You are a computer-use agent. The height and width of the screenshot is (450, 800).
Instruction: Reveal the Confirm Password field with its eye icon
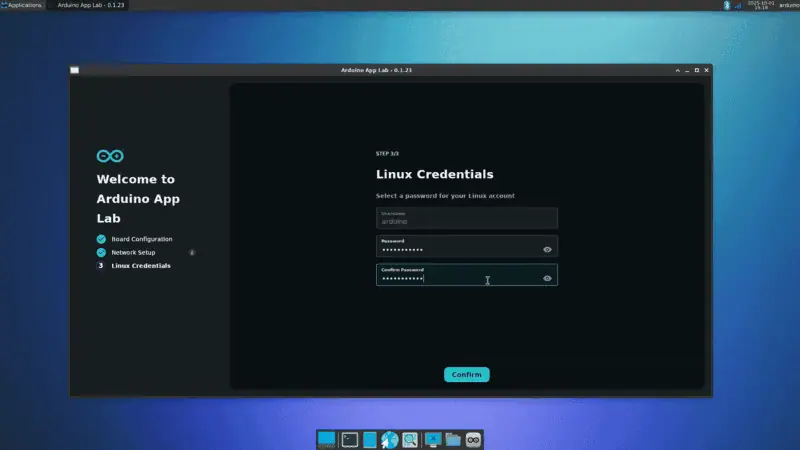547,279
